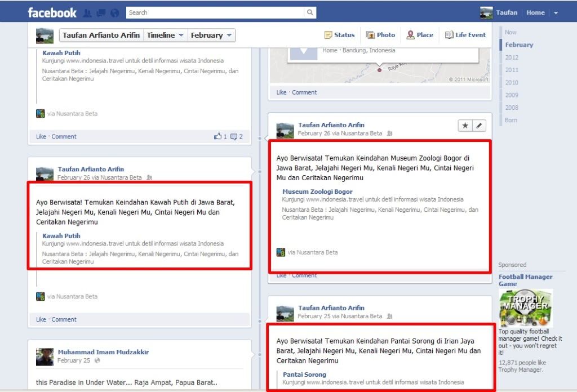Viewport: 577px width, 392px height.
Task: Click Comment under the top Kawah Putih post
Action: (x=64, y=136)
